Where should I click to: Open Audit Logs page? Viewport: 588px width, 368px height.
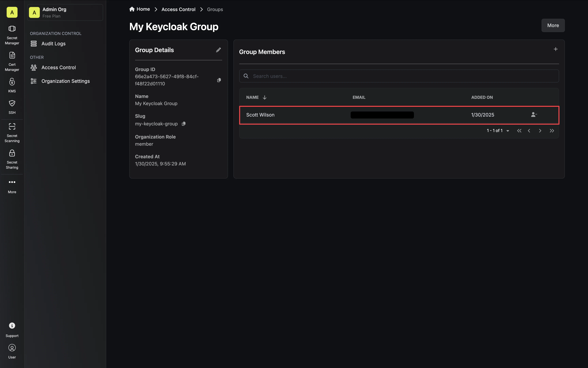coord(53,44)
